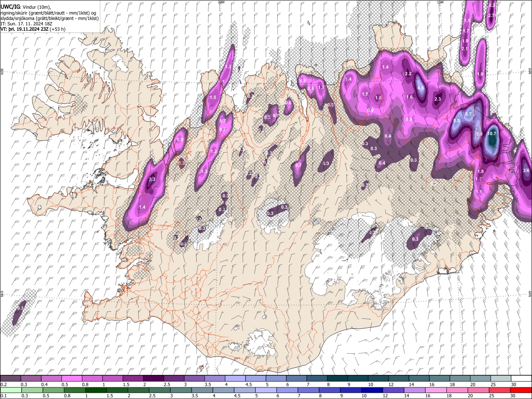Screen dimensions: 532x399
Task: Pick the purple 12 swatch, bottom legend
Action: point(393,390)
